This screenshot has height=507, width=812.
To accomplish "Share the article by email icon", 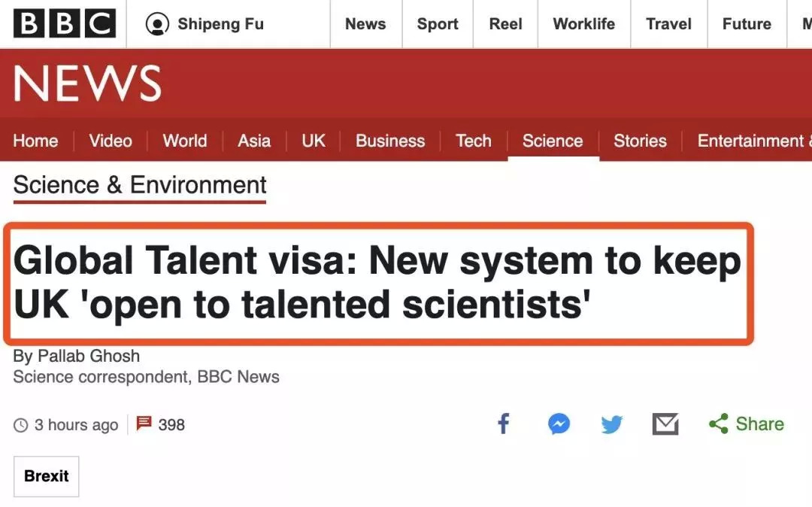I will pos(665,424).
